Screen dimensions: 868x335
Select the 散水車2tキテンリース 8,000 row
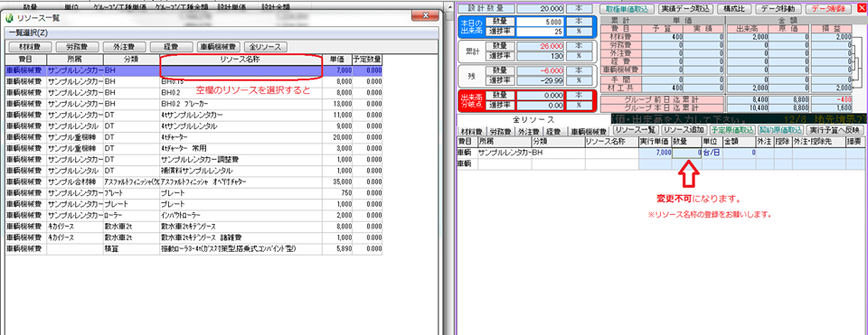coord(193,226)
